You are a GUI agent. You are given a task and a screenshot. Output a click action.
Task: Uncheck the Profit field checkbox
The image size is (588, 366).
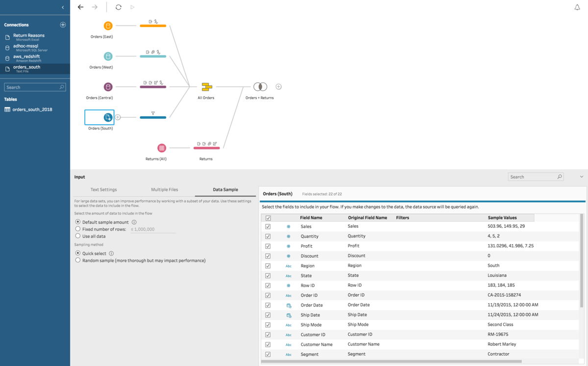coord(268,246)
